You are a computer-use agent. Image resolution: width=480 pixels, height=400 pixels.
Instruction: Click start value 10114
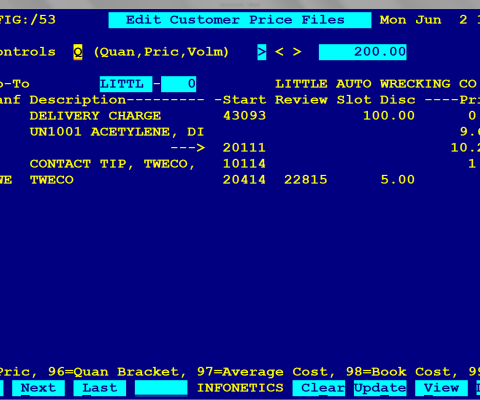[244, 164]
